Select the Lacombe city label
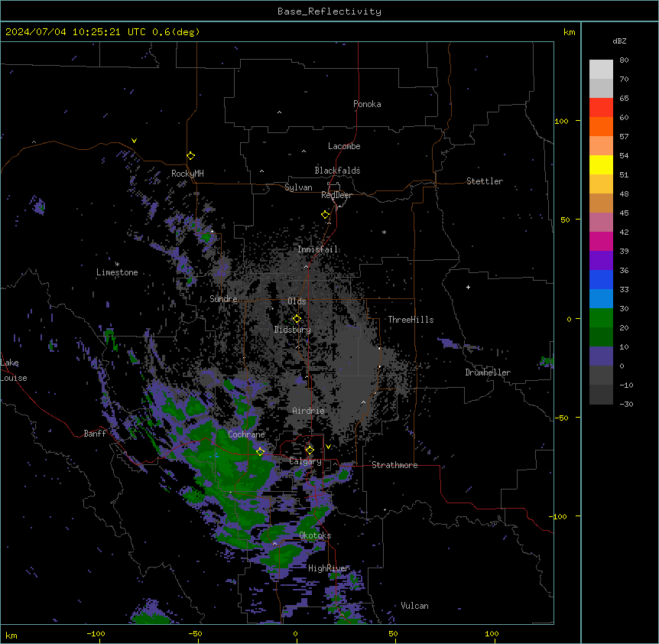 pos(344,146)
